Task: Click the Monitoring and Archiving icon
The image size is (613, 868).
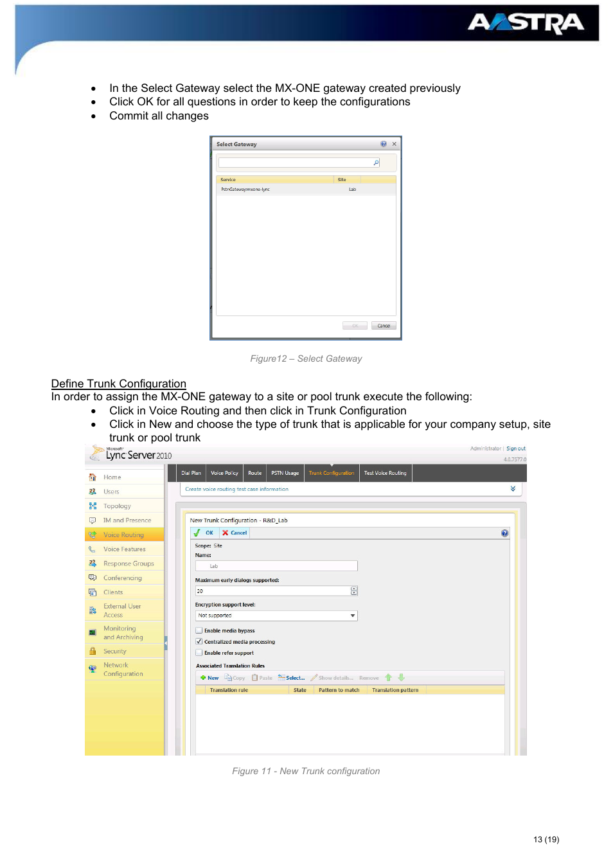Action: click(x=93, y=633)
